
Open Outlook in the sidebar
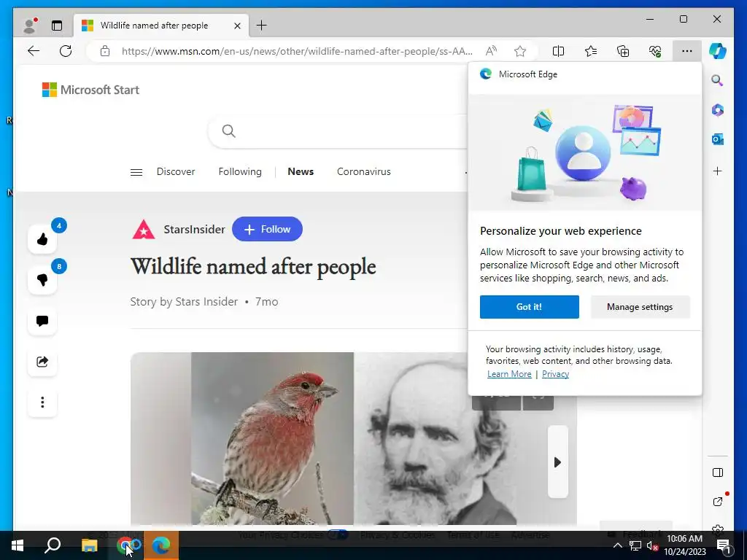718,139
